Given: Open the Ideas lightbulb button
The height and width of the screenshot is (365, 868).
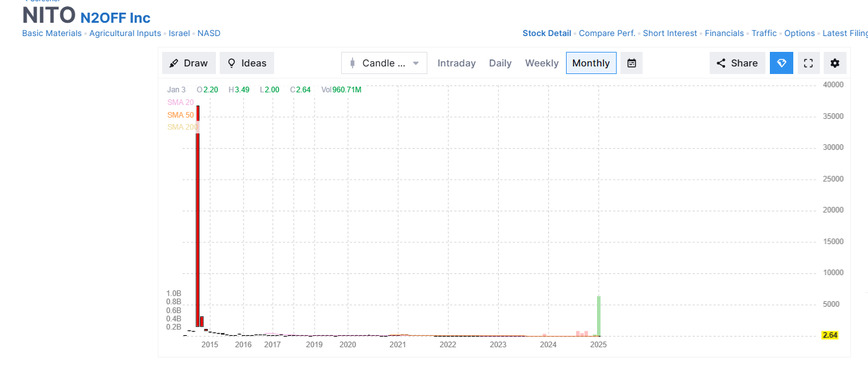Looking at the screenshot, I should [x=247, y=63].
